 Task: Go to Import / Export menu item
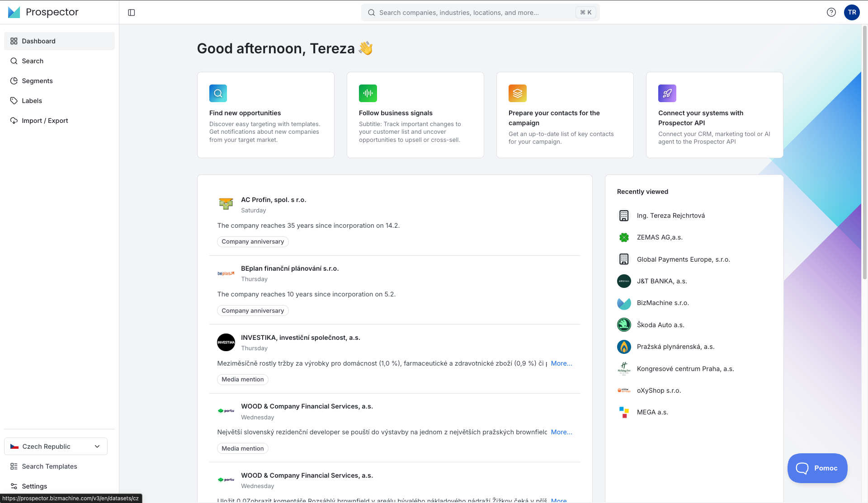(45, 121)
